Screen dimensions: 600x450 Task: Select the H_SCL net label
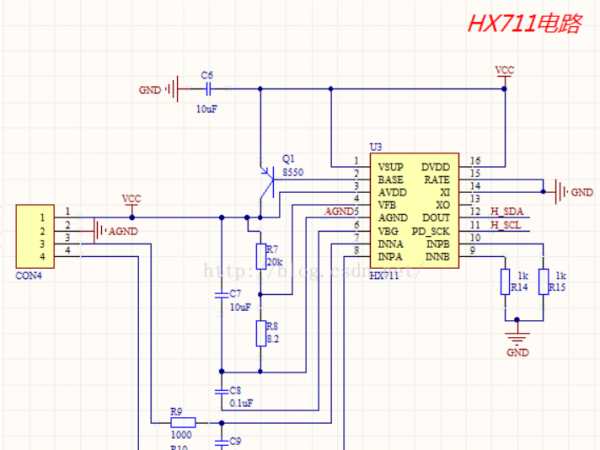click(x=507, y=225)
